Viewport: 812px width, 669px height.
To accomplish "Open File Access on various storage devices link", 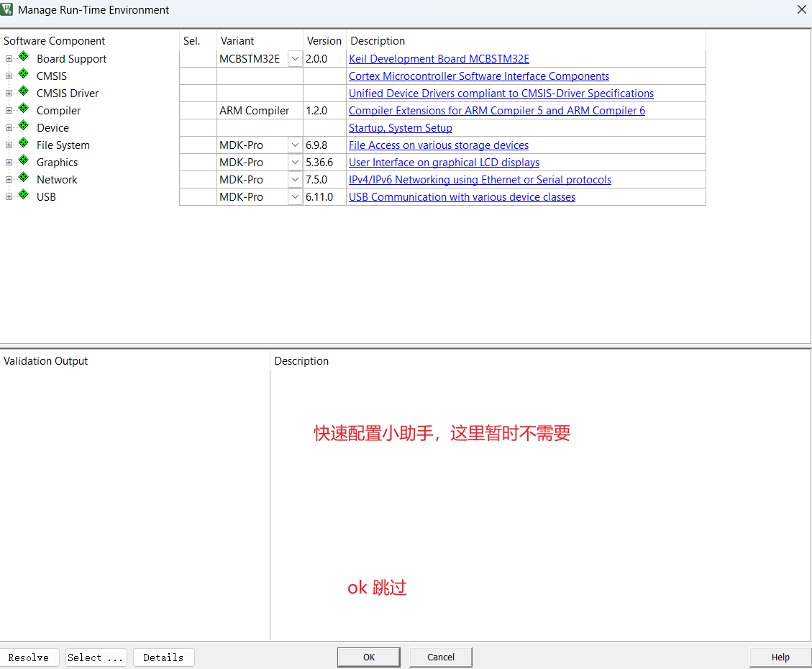I will point(439,145).
